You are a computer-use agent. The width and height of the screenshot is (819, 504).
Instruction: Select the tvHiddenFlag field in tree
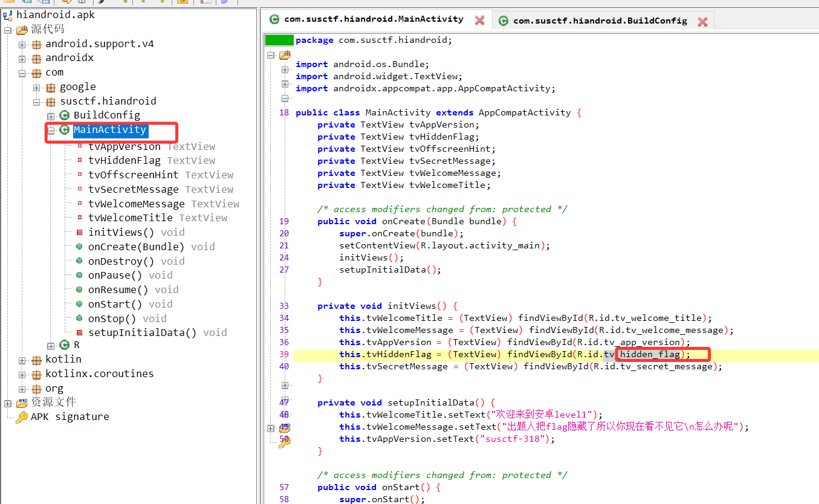(x=124, y=161)
